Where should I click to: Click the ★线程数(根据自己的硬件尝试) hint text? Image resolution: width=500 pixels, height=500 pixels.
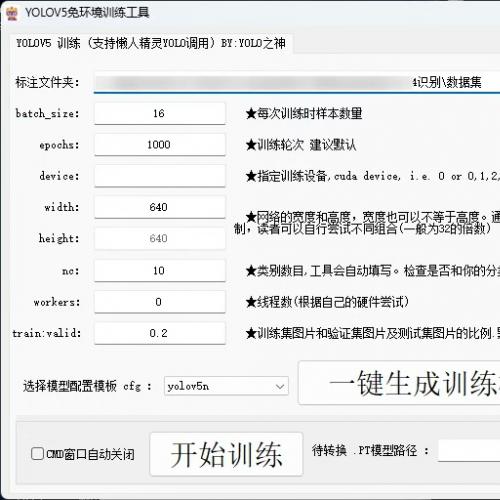327,302
